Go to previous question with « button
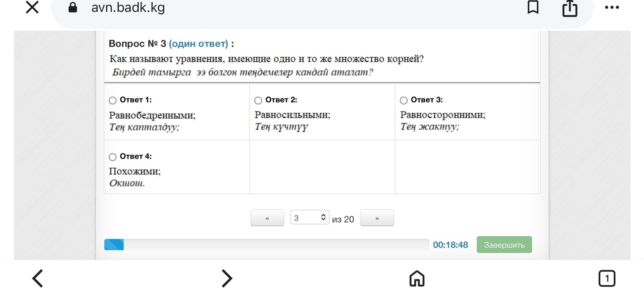The height and width of the screenshot is (297, 644). [x=267, y=218]
